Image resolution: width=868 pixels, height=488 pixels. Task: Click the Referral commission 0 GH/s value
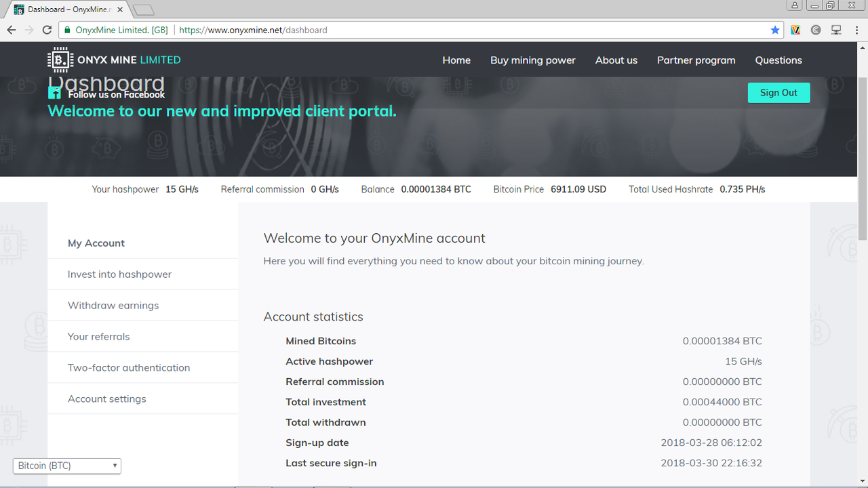coord(325,189)
